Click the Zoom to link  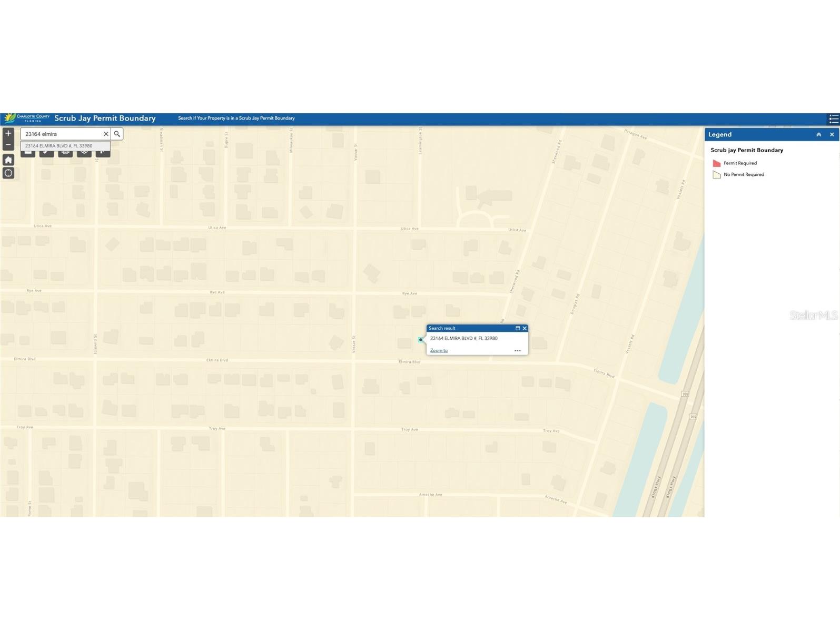(439, 350)
